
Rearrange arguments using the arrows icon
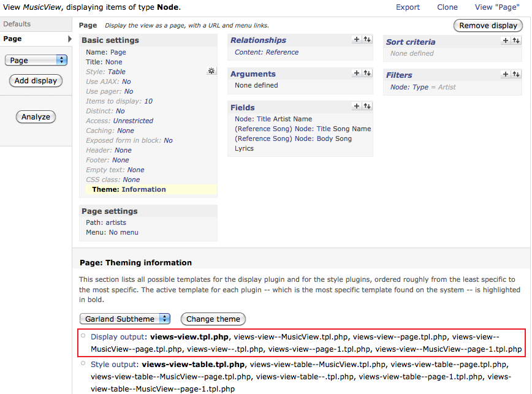(367, 73)
